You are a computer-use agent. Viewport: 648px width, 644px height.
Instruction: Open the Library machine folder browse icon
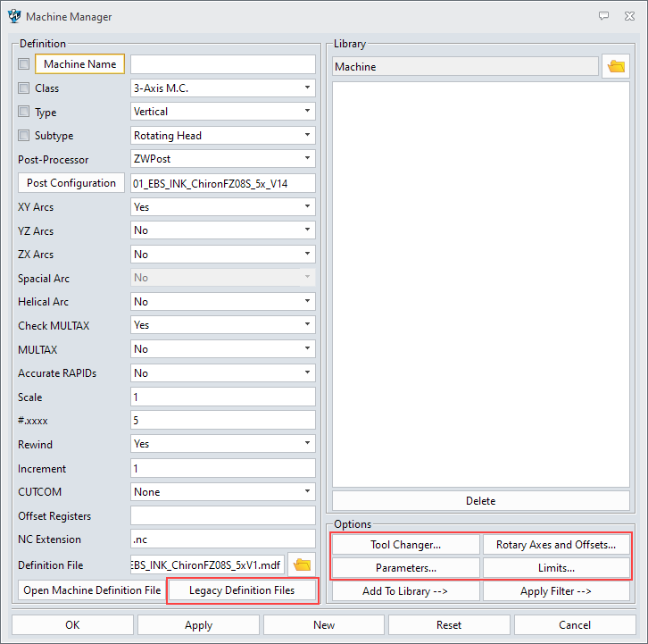tap(616, 66)
